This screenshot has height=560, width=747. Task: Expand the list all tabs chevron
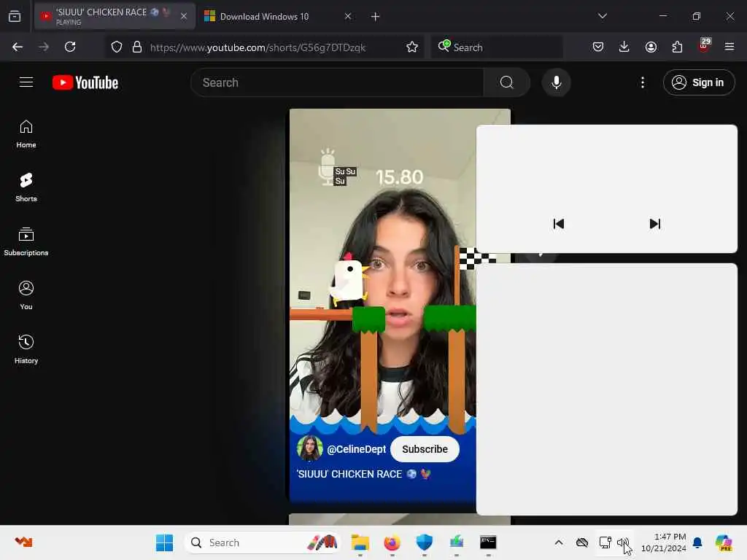tap(602, 16)
